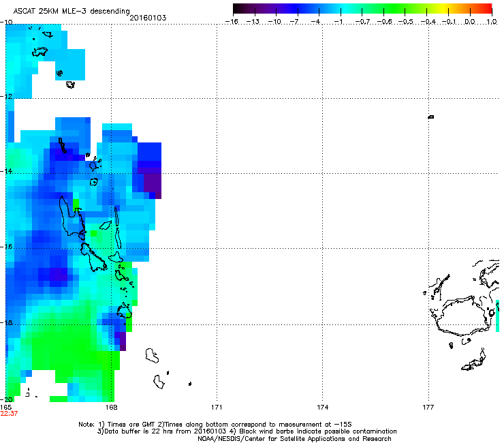The width and height of the screenshot is (504, 443).
Task: Click the NOAA/NESDIS credit line
Action: point(294,439)
